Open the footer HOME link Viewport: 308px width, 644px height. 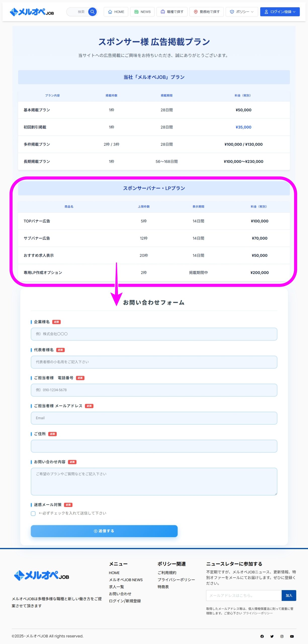[114, 573]
